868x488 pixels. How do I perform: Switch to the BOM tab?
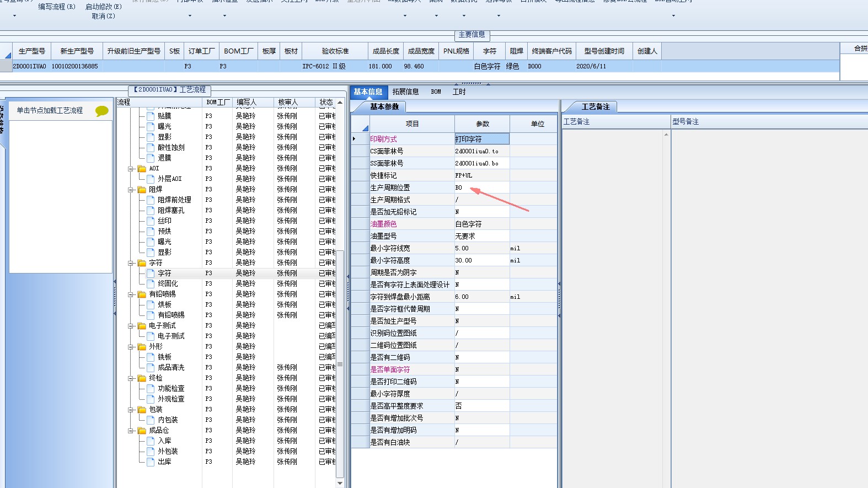436,92
